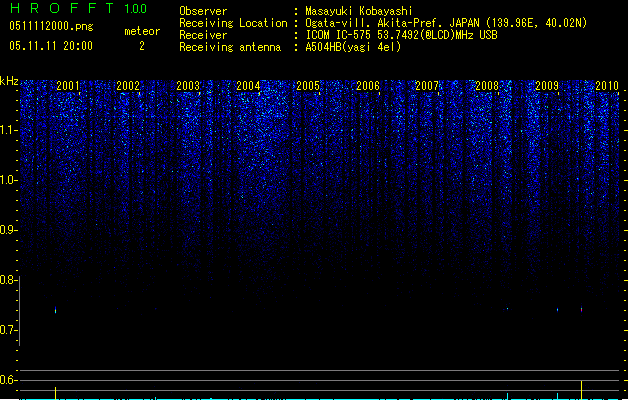This screenshot has width=629, height=400.
Task: Click the magenta echo spot under the 2010 marker
Action: 582,310
